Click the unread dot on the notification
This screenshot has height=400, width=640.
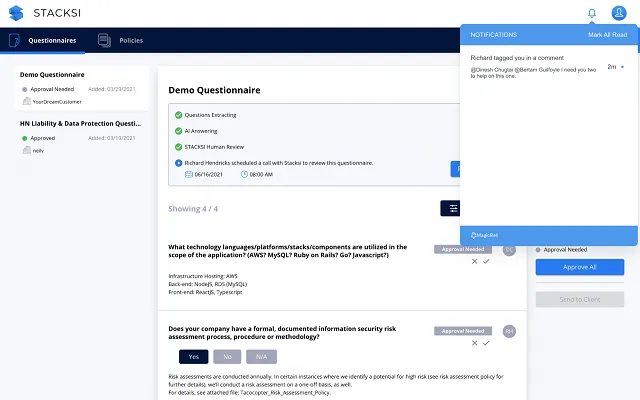[x=622, y=67]
